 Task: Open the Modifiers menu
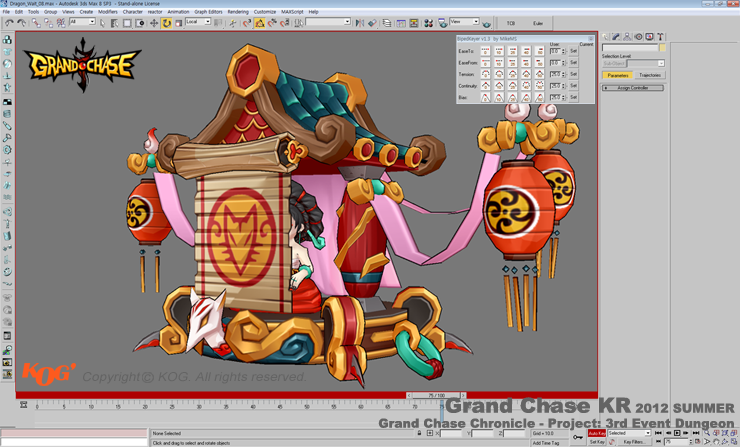pyautogui.click(x=108, y=12)
